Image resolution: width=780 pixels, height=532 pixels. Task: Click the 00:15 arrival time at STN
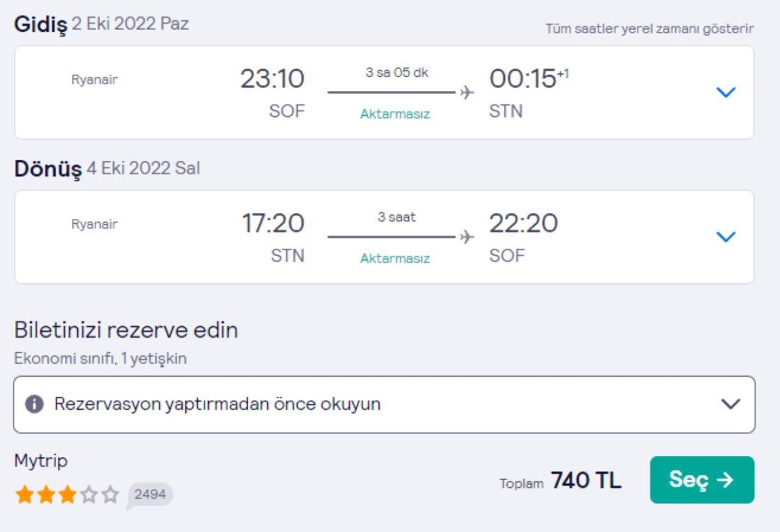pyautogui.click(x=523, y=79)
